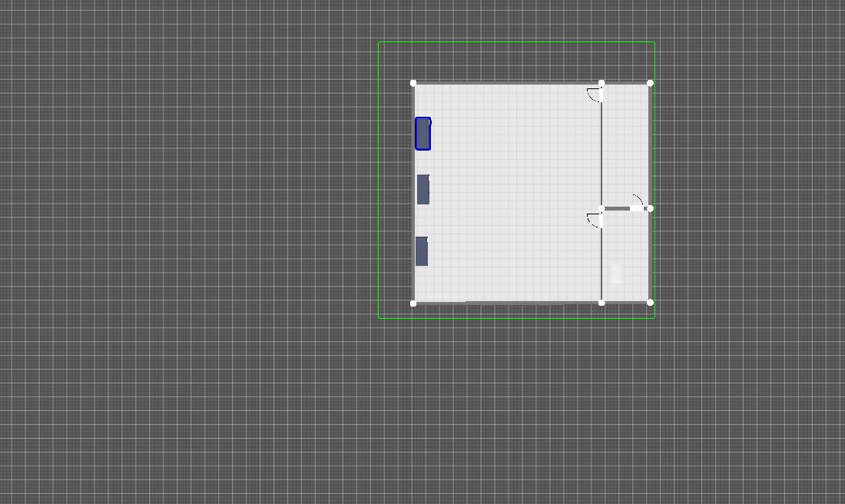845x504 pixels.
Task: Click the top-left corner wall node
Action: pyautogui.click(x=413, y=83)
